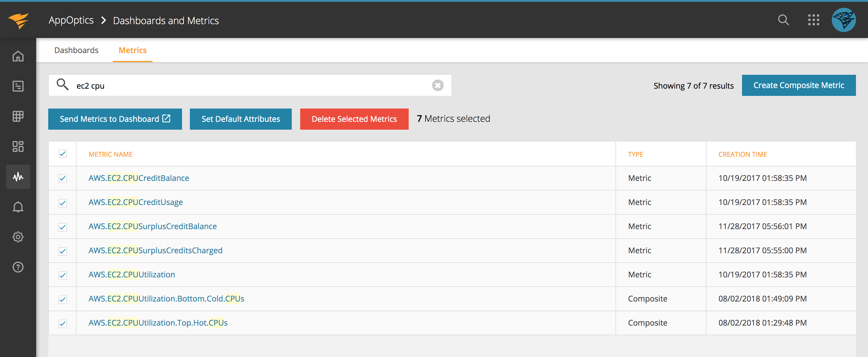Open the product switcher grid icon
Image resolution: width=868 pixels, height=357 pixels.
coord(813,20)
